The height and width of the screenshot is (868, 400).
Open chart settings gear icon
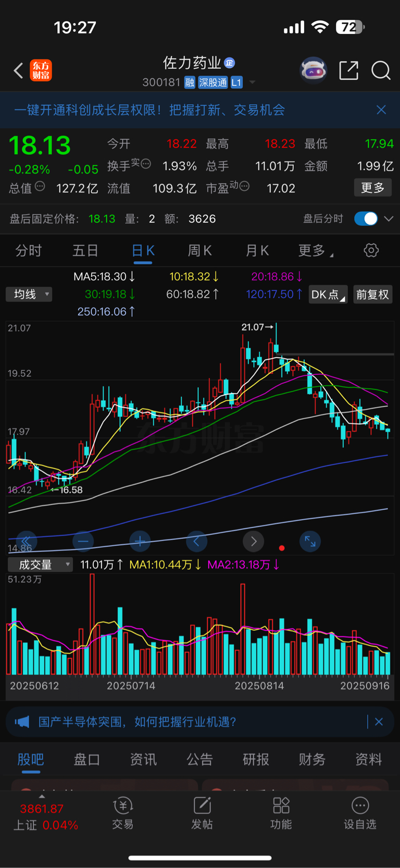point(371,250)
